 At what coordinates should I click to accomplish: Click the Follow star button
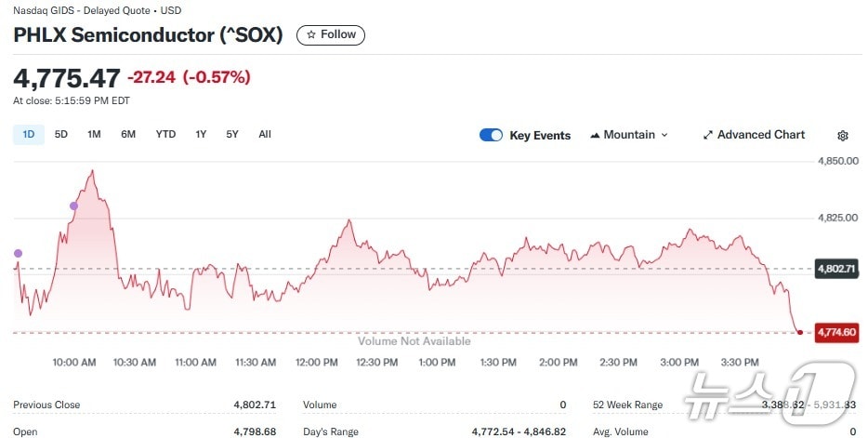click(x=331, y=34)
